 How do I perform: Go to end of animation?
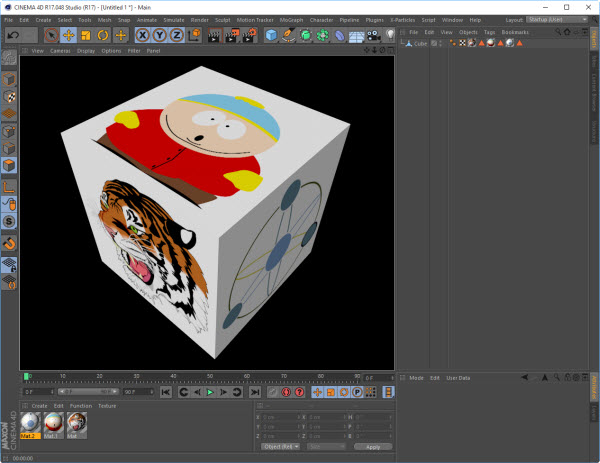(255, 392)
